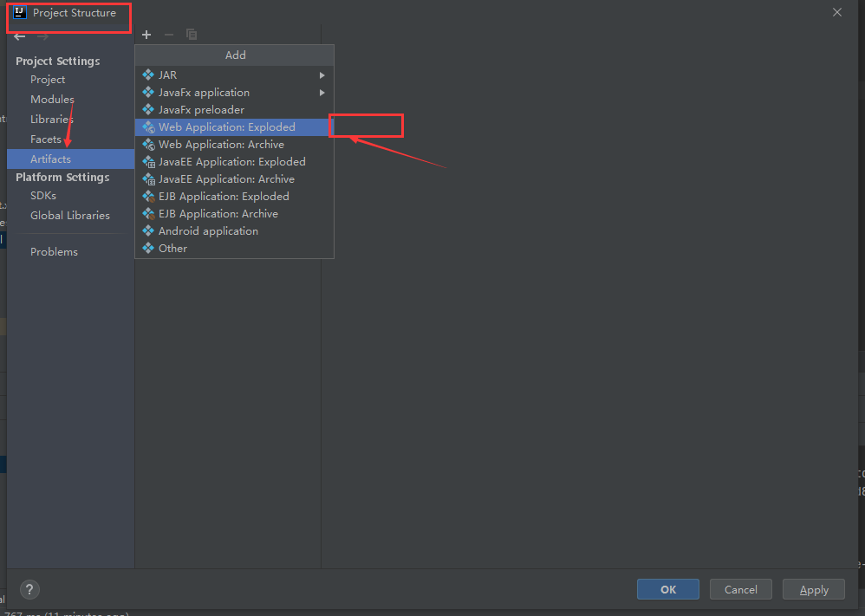This screenshot has width=865, height=616.
Task: Choose EJB Application: Archive
Action: tap(235, 214)
